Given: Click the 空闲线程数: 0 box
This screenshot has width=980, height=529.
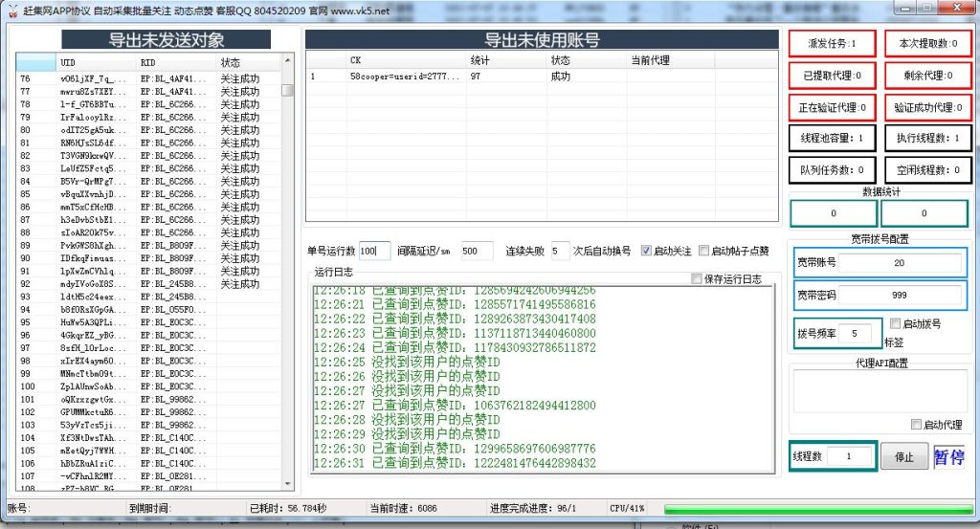Looking at the screenshot, I should coord(928,170).
